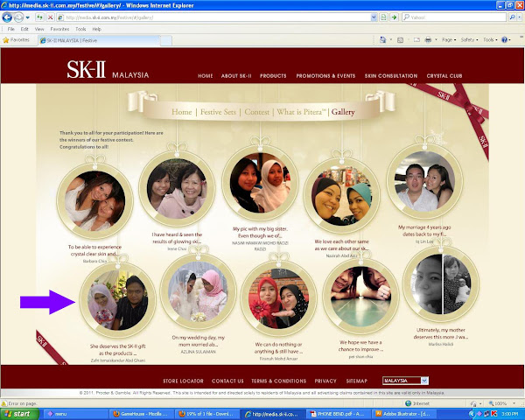Click the red Kaspersky tray icon
Viewport: 525px width, 420px height.
(493, 414)
